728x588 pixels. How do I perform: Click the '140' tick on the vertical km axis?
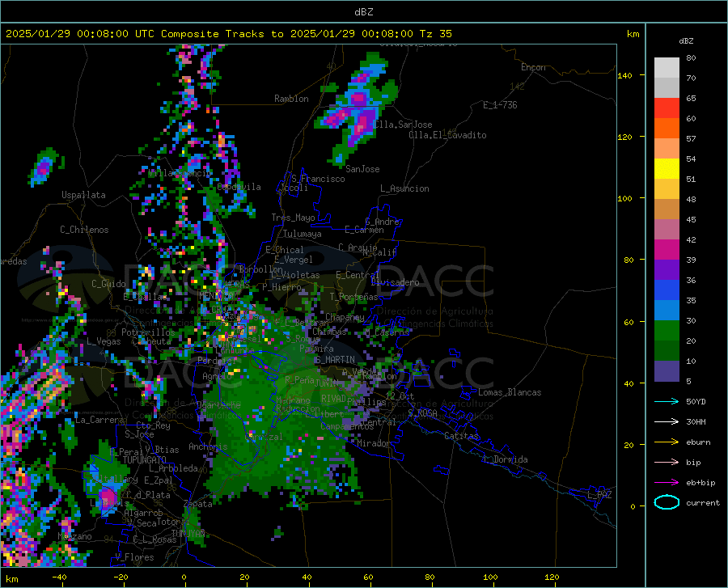[x=624, y=75]
